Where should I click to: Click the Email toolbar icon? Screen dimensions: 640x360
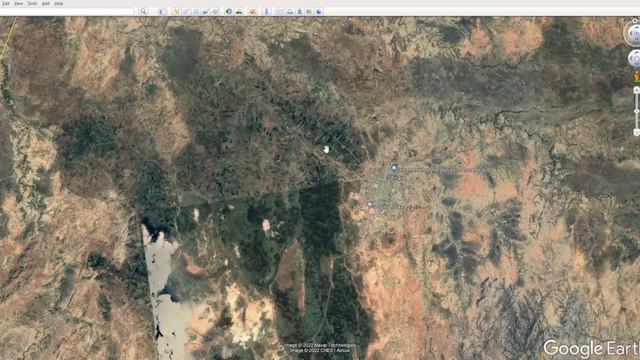coord(280,11)
